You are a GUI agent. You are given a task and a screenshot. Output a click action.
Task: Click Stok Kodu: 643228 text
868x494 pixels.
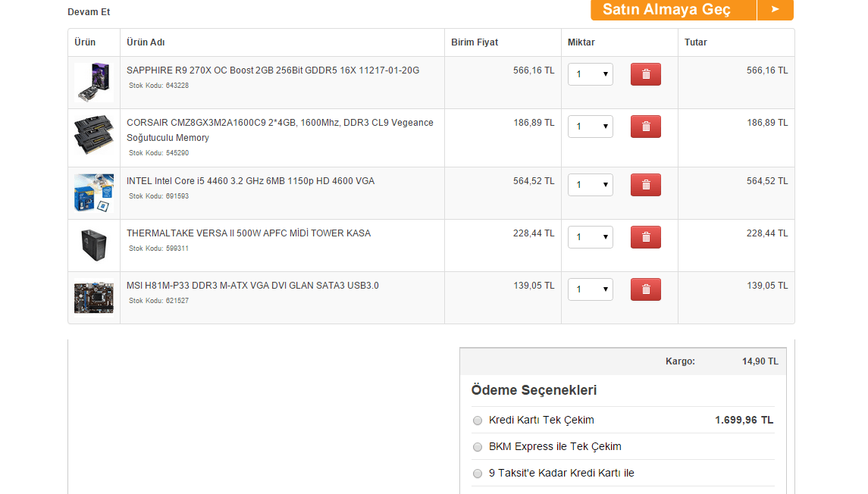pos(159,86)
